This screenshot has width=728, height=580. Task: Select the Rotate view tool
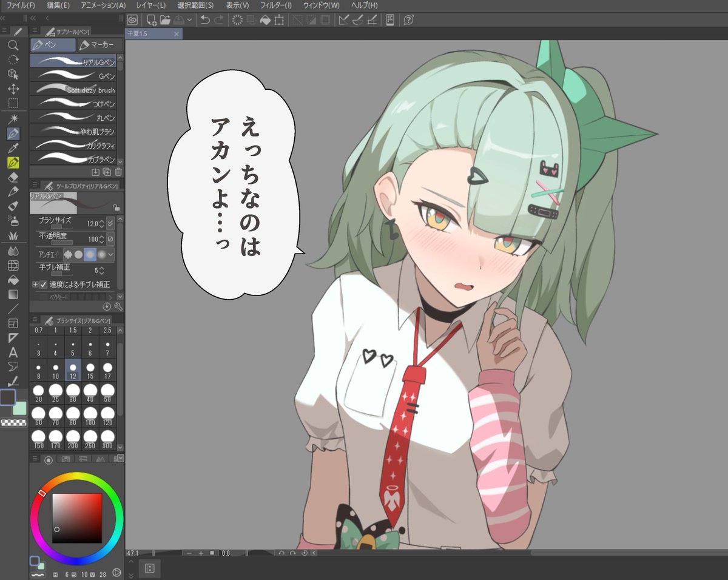pyautogui.click(x=13, y=59)
